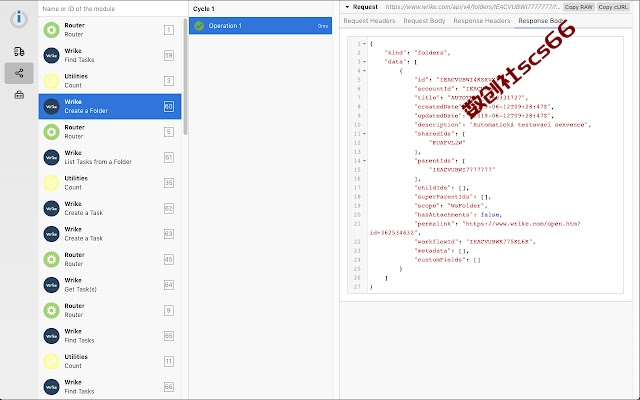
Task: Click the Copy cURL button
Action: (613, 7)
